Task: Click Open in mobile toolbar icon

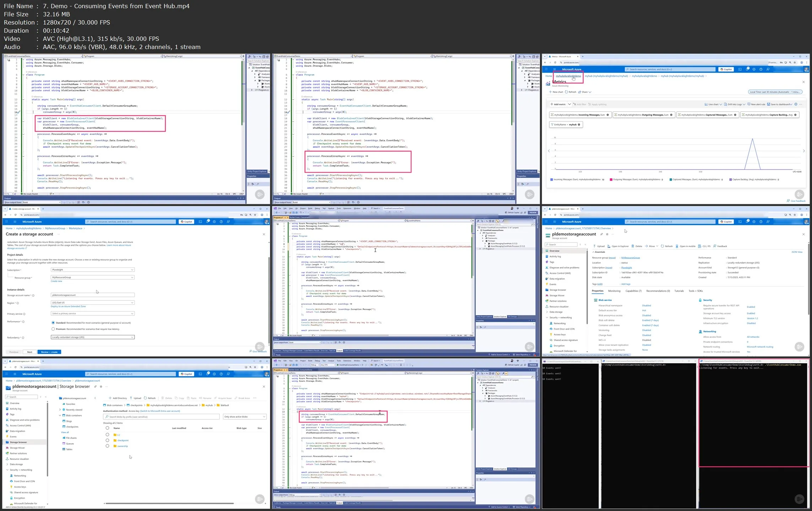Action: tap(677, 246)
